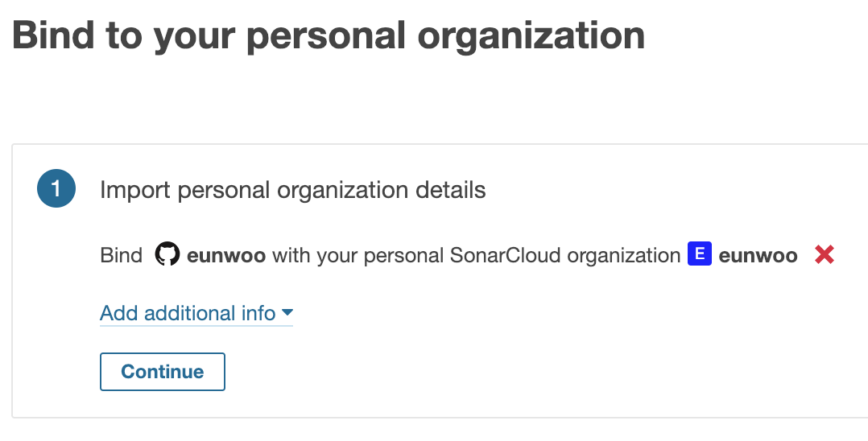
Task: Click the word organization in the page heading
Action: pos(531,36)
